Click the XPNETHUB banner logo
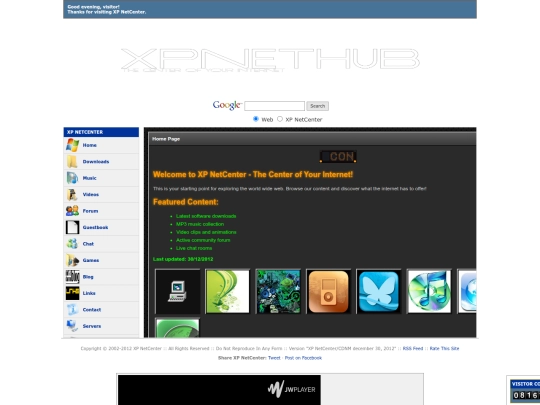Viewport: 540px width, 405px height. click(x=270, y=60)
